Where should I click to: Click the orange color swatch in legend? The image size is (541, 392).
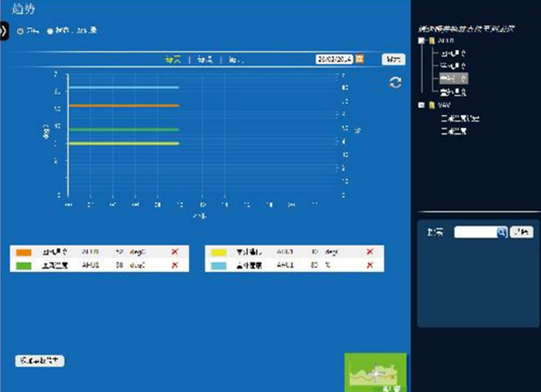click(23, 253)
